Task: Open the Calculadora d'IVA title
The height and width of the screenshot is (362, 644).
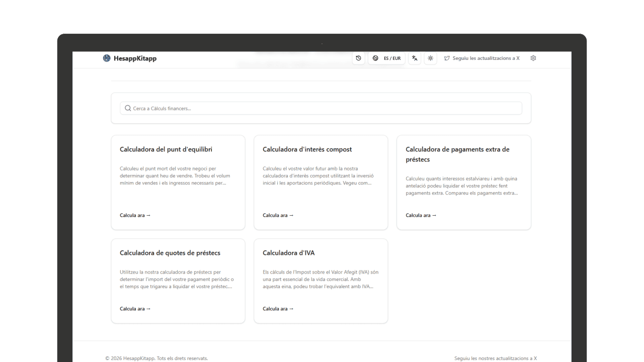Action: coord(288,253)
